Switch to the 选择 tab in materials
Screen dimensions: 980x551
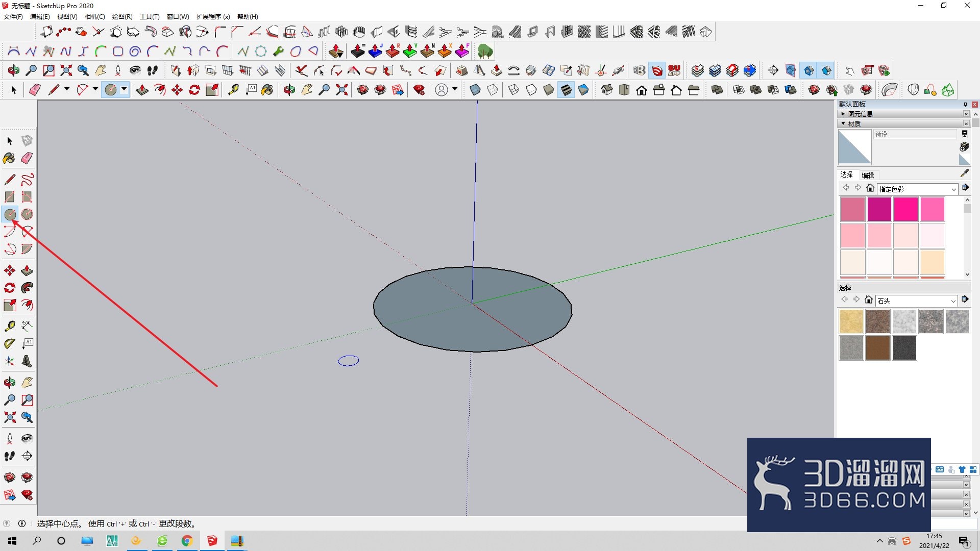click(x=847, y=174)
